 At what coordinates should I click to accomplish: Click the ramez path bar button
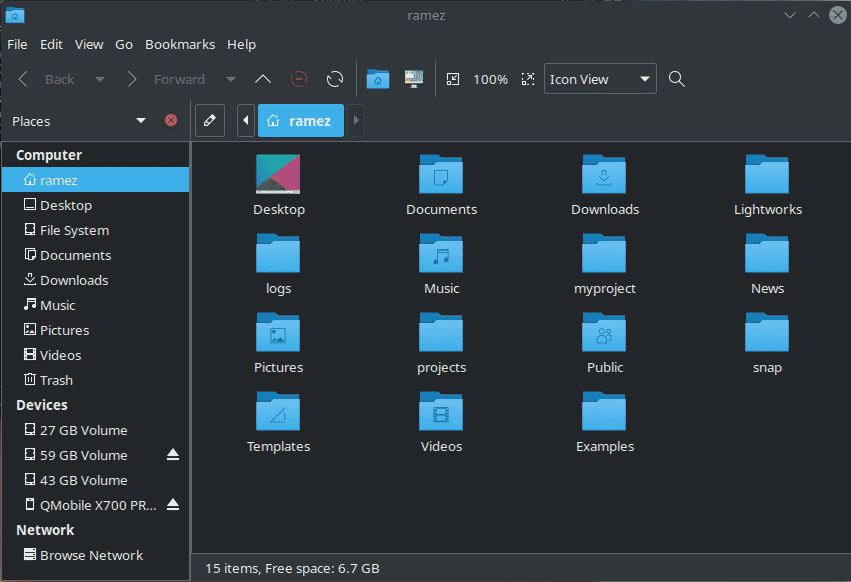tap(301, 121)
